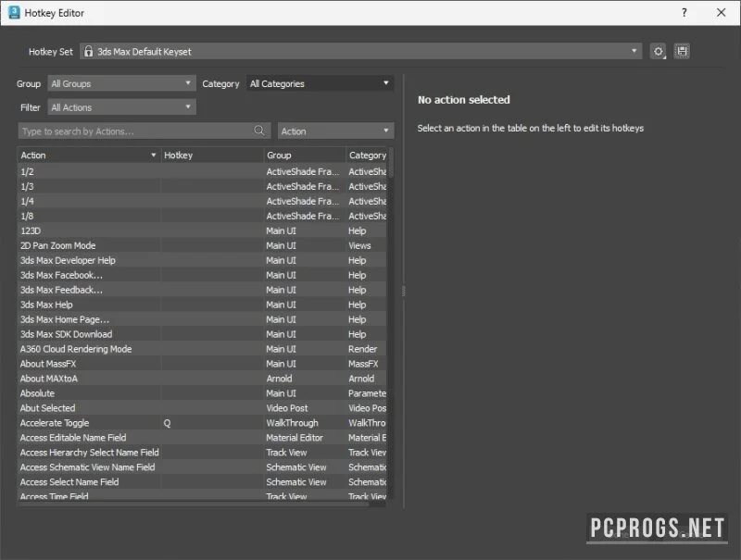This screenshot has height=560, width=741.
Task: Select the 1/4 action row
Action: (202, 201)
